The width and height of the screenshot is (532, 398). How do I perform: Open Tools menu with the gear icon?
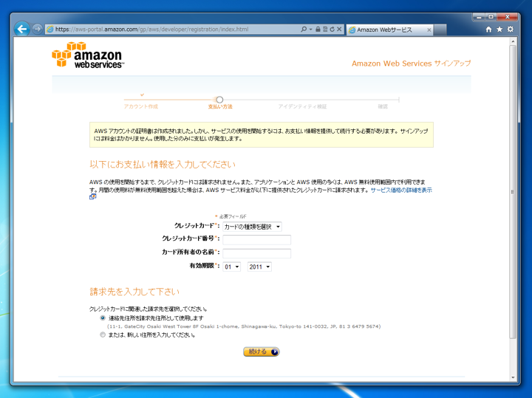511,29
